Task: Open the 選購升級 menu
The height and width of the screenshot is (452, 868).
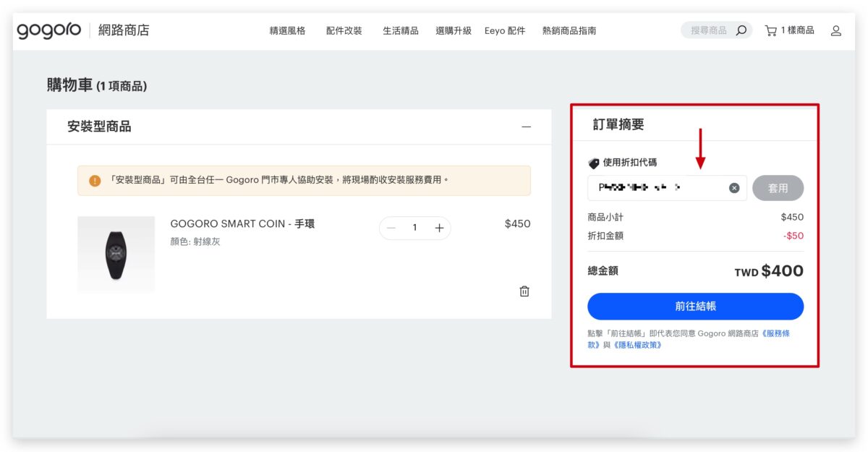Action: pyautogui.click(x=454, y=30)
